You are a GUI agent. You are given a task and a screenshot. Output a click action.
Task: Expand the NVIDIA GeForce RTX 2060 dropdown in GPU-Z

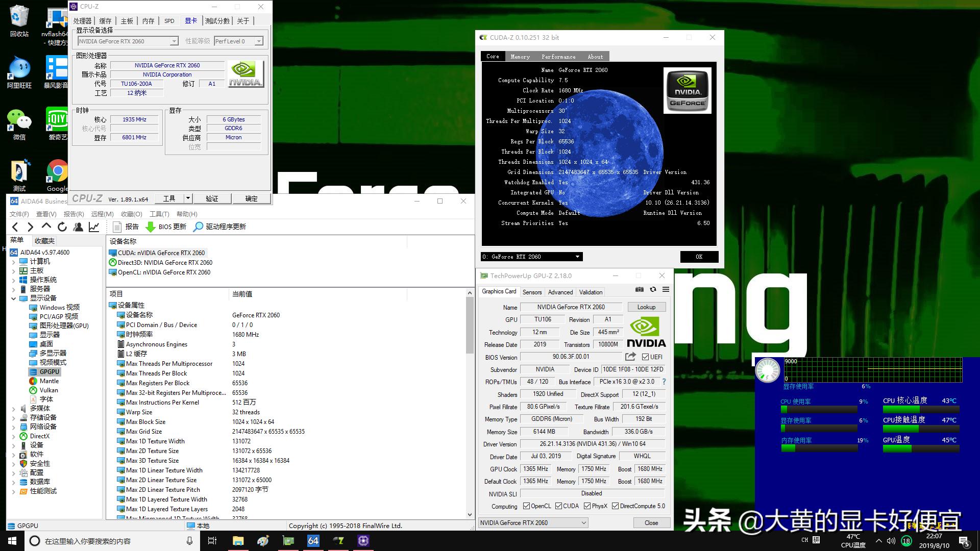click(583, 522)
